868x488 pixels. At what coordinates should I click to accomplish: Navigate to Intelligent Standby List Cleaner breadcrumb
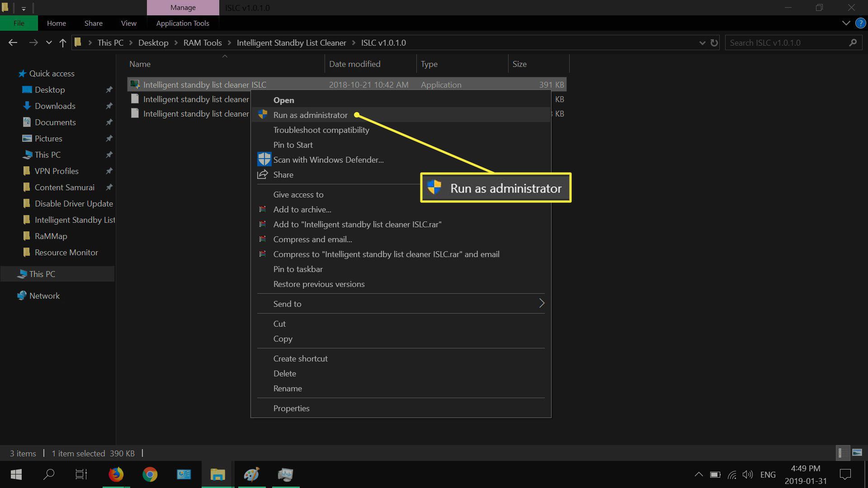(292, 43)
